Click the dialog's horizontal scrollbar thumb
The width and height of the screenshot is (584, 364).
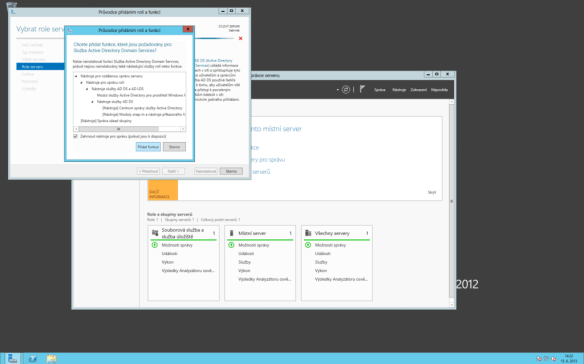pos(119,129)
